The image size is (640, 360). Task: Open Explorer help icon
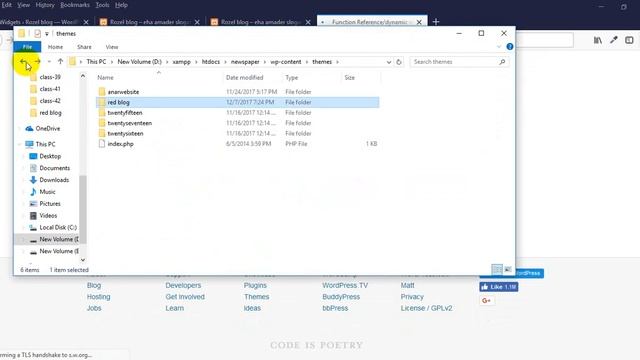pyautogui.click(x=509, y=47)
